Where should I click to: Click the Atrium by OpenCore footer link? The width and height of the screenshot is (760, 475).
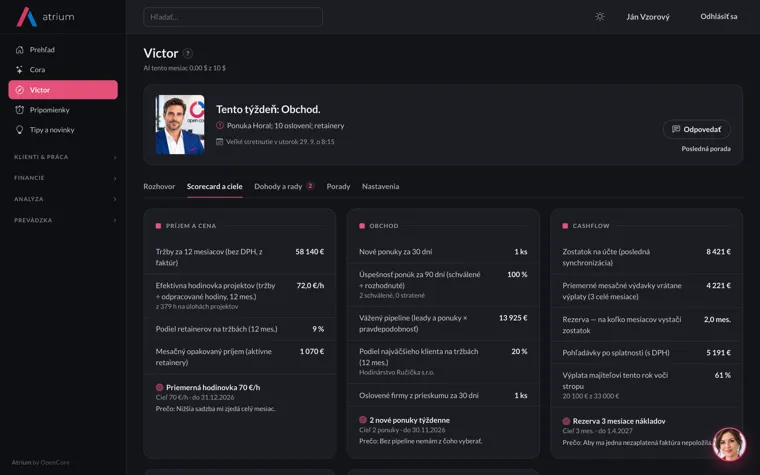pyautogui.click(x=41, y=462)
